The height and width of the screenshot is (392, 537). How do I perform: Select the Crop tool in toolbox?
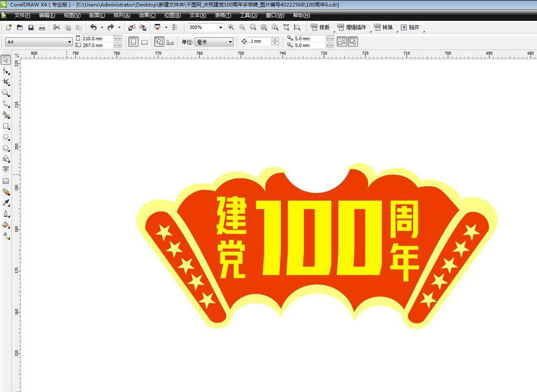(x=6, y=82)
